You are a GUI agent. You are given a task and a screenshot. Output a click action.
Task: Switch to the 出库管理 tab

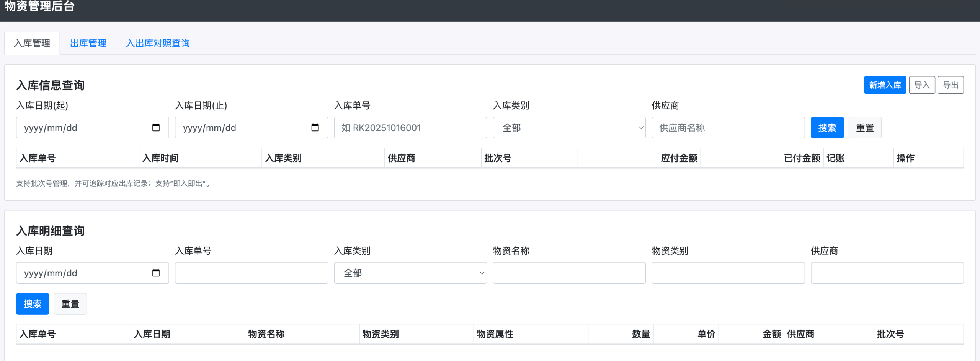tap(88, 43)
